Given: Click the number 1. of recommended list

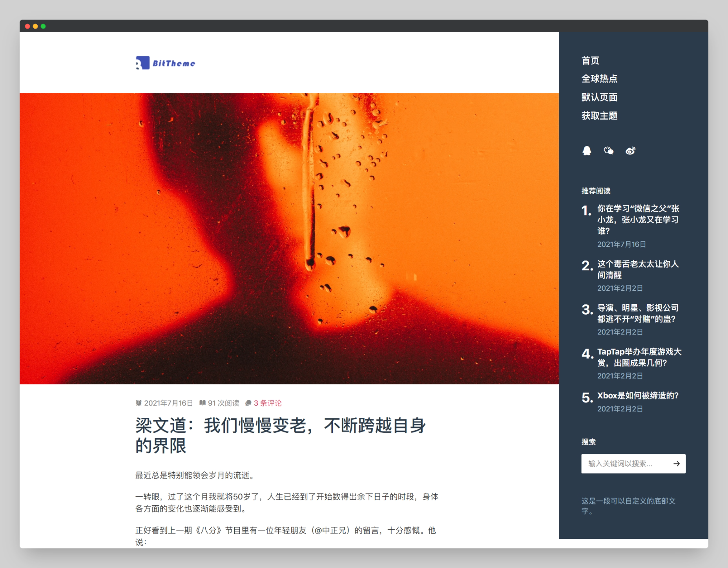Looking at the screenshot, I should (x=587, y=211).
